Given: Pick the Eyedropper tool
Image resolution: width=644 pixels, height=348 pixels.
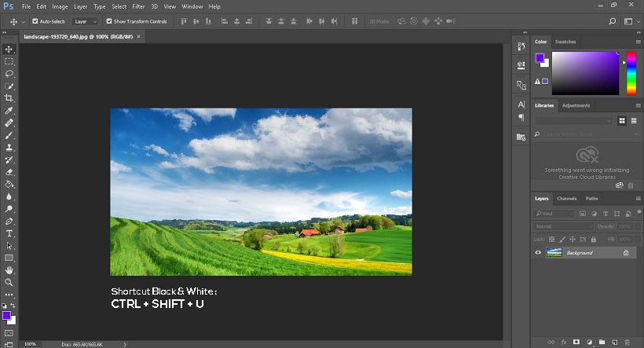Looking at the screenshot, I should click(x=9, y=111).
